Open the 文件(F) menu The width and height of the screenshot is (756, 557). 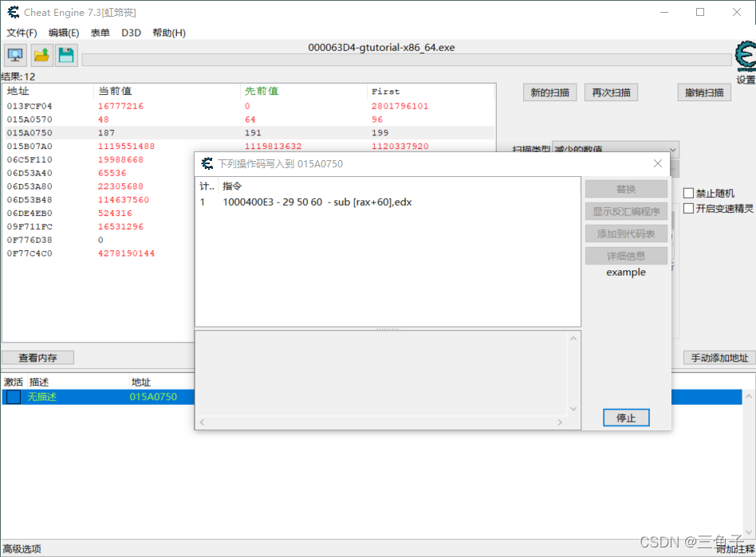[22, 33]
